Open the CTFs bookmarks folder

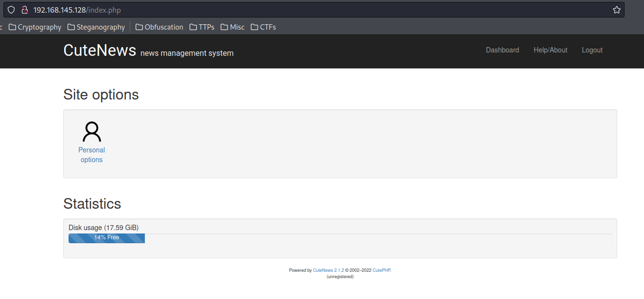click(x=263, y=27)
